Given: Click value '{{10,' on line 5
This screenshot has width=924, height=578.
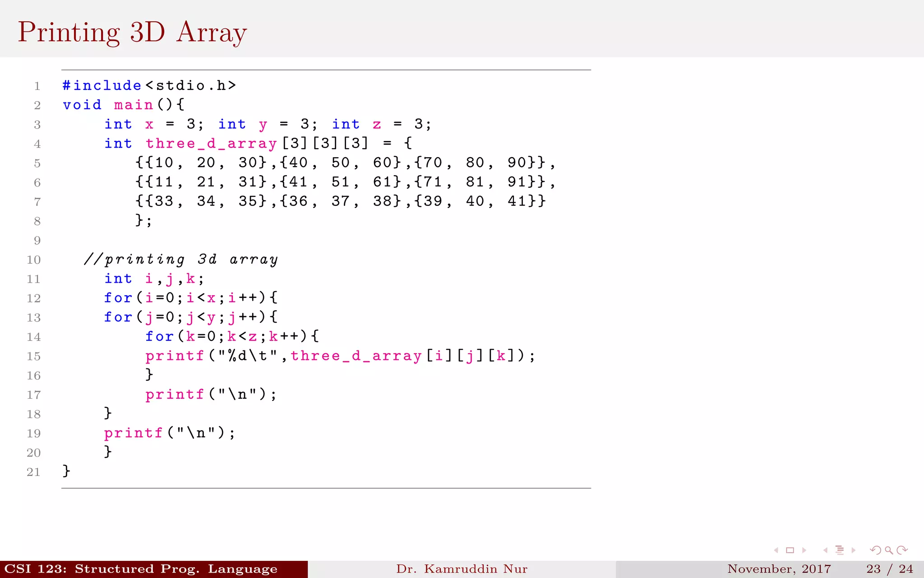Looking at the screenshot, I should [159, 163].
